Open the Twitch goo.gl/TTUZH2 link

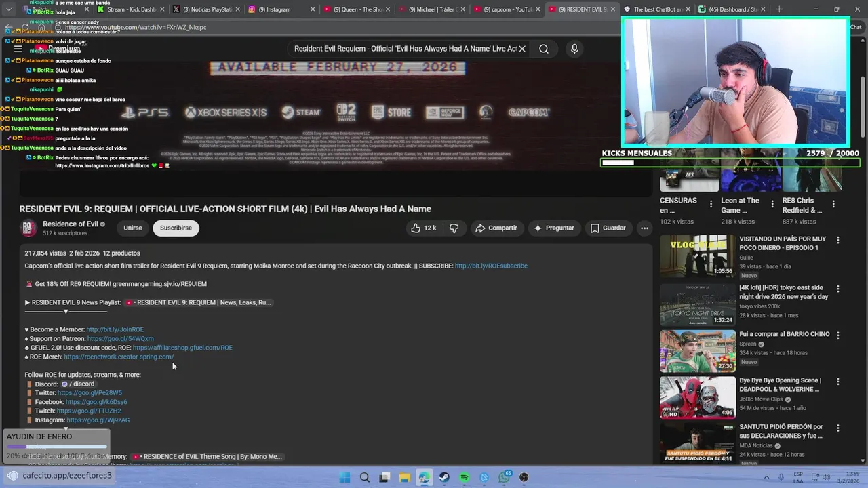[89, 411]
